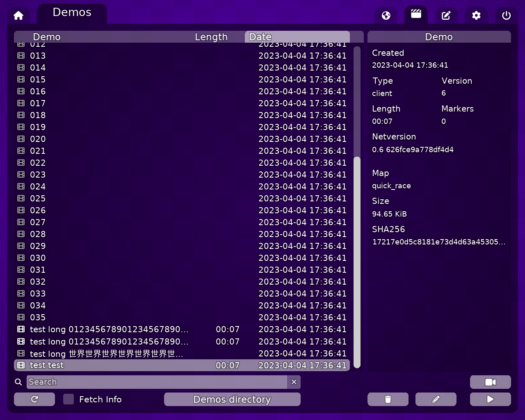Viewport: 525px width, 420px height.
Task: Sort demos by the Date column
Action: click(x=260, y=37)
